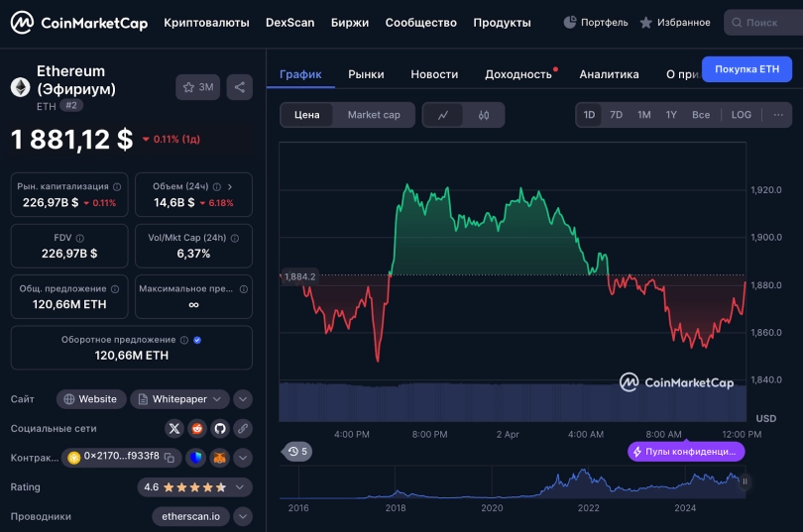Switch chart to candlestick view
This screenshot has width=803, height=532.
click(x=484, y=115)
